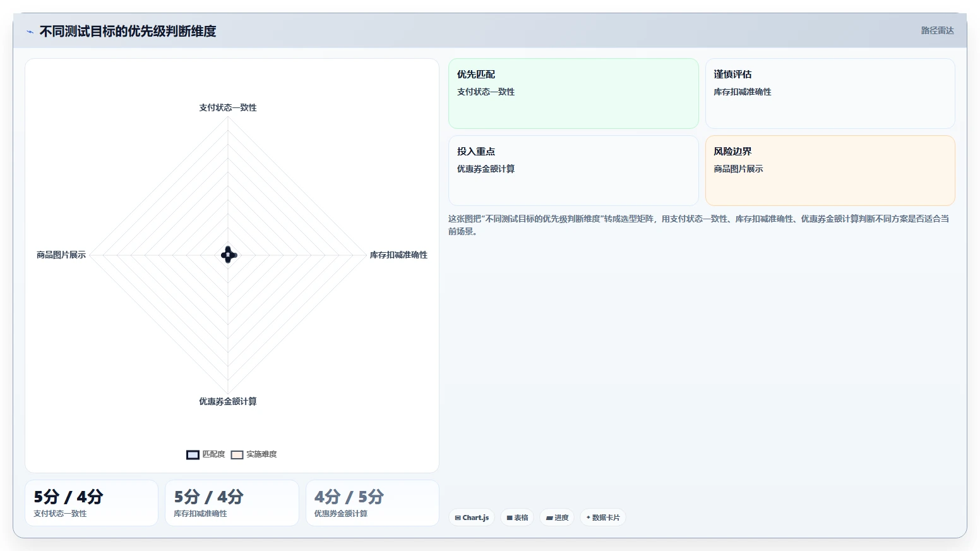
Task: Click the 商品图片展示 radar axis label
Action: coord(61,255)
